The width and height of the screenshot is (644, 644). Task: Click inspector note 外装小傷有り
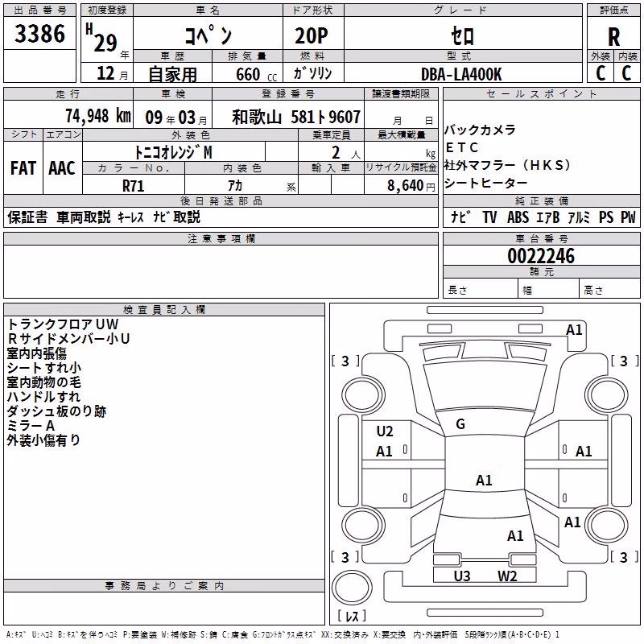(x=43, y=440)
